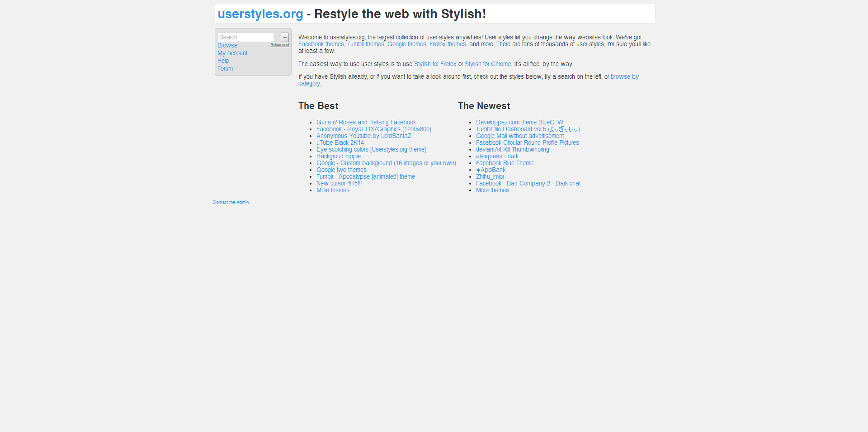Open Facebook - Royal 1137Graphics style
This screenshot has height=432, width=868.
click(x=374, y=129)
